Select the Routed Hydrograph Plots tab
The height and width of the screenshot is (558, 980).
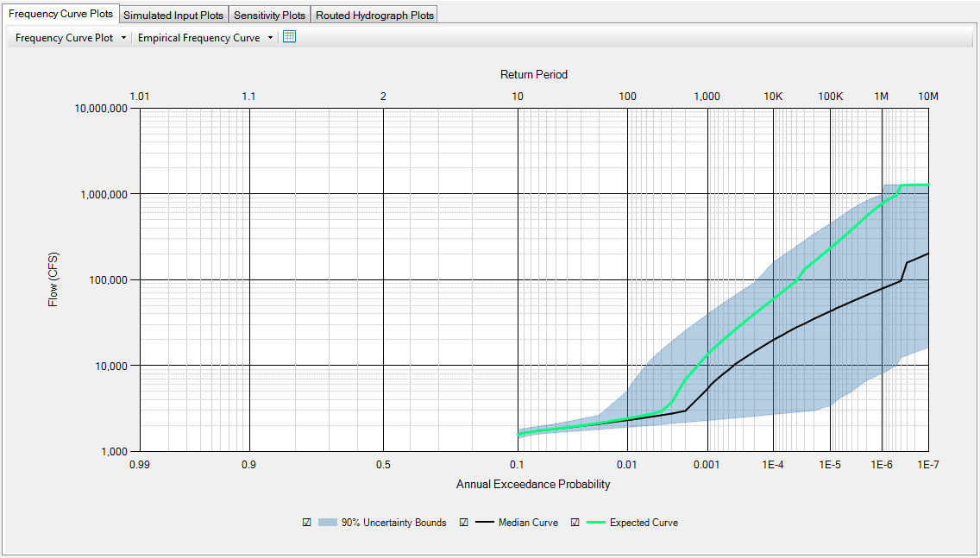pos(374,14)
